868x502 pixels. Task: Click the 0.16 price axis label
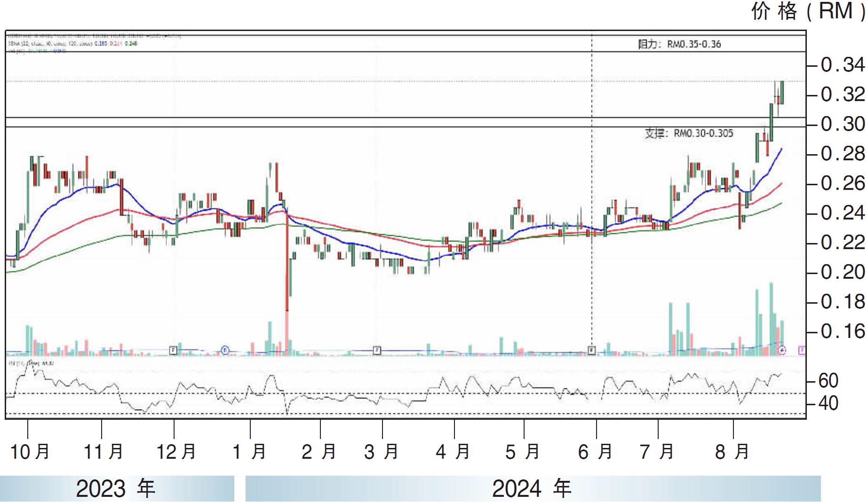842,332
